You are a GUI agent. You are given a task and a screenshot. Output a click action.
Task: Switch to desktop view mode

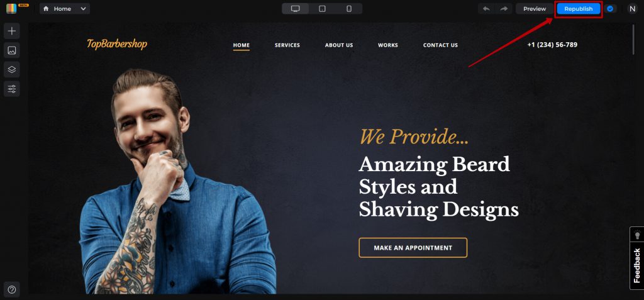pyautogui.click(x=296, y=9)
